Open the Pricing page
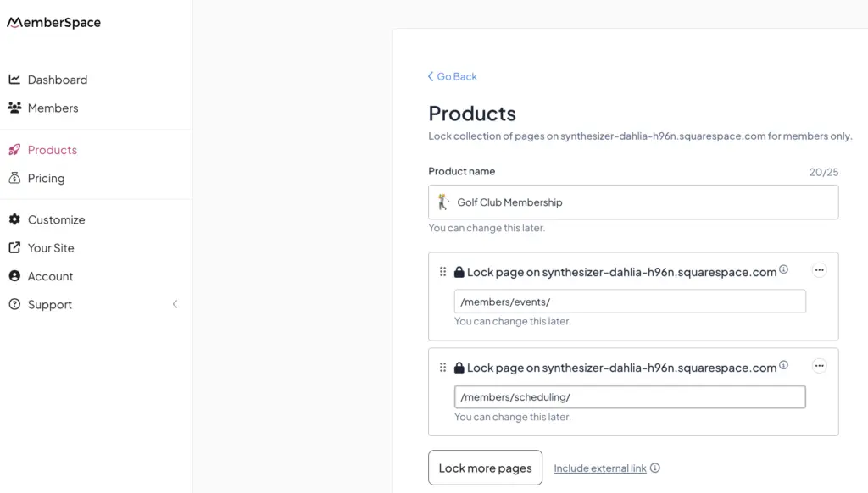This screenshot has width=868, height=493. [46, 179]
